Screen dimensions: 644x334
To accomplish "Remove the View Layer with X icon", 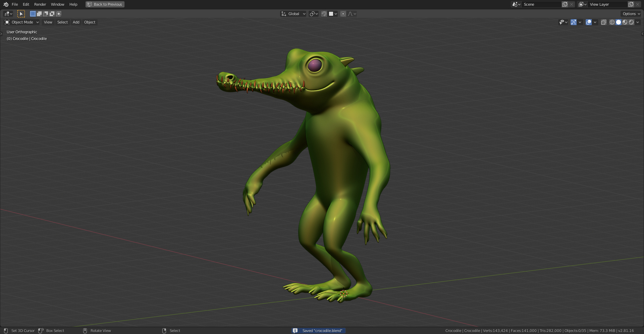I will click(x=638, y=4).
